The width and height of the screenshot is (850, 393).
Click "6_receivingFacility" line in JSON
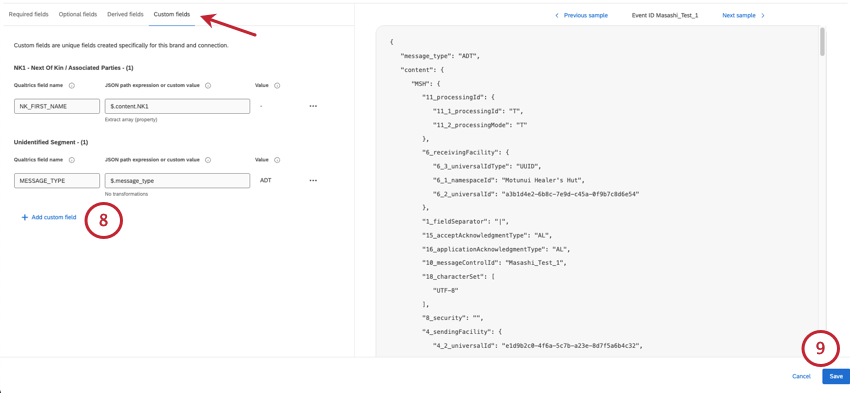click(x=466, y=152)
